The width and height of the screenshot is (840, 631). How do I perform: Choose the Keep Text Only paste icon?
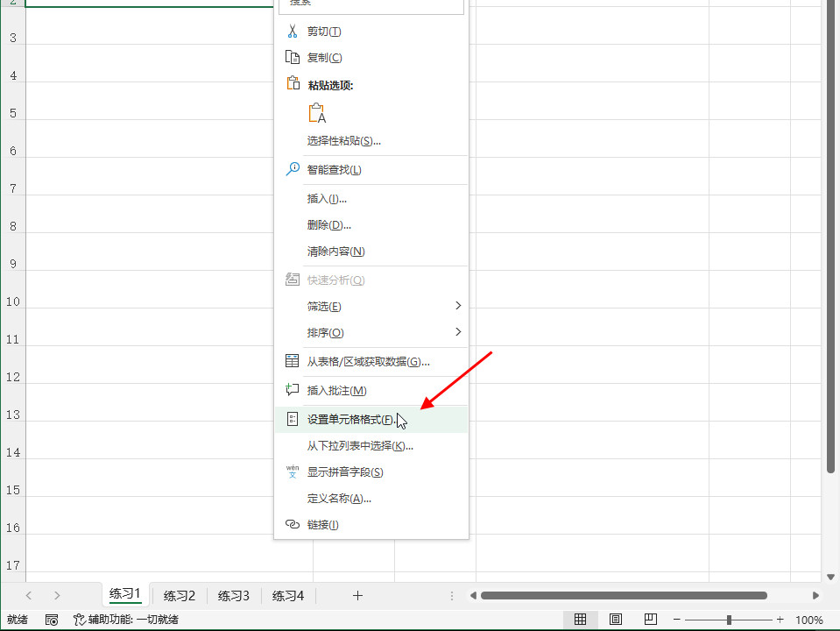(x=317, y=113)
